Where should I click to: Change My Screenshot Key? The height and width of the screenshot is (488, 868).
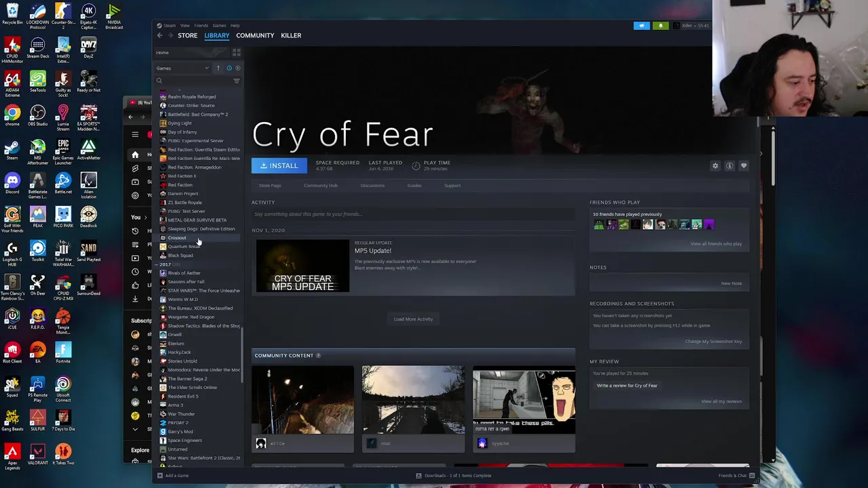[x=713, y=342]
